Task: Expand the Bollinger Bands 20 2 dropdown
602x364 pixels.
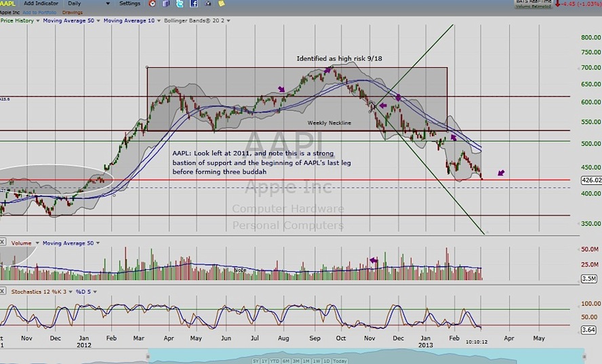Action: [228, 21]
